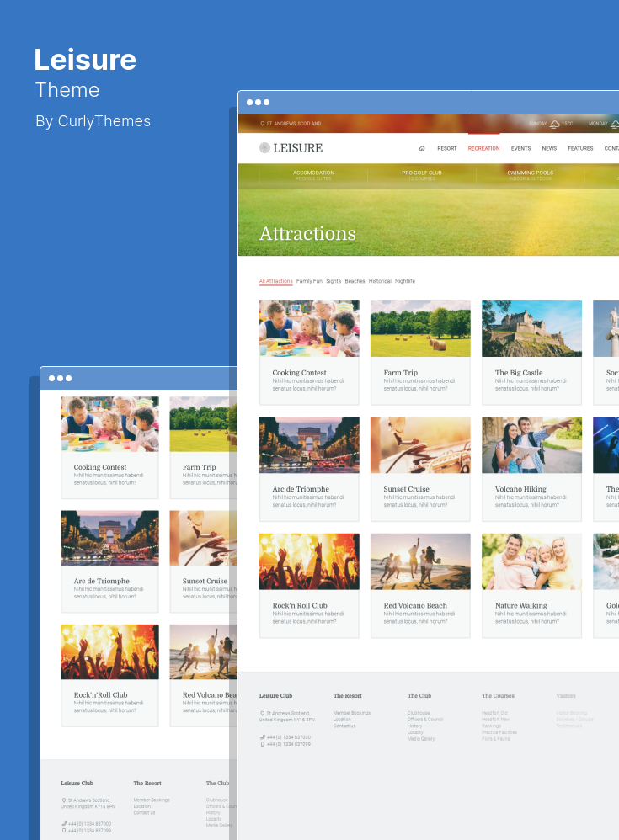Click the Volcano Hiking title

(x=520, y=489)
